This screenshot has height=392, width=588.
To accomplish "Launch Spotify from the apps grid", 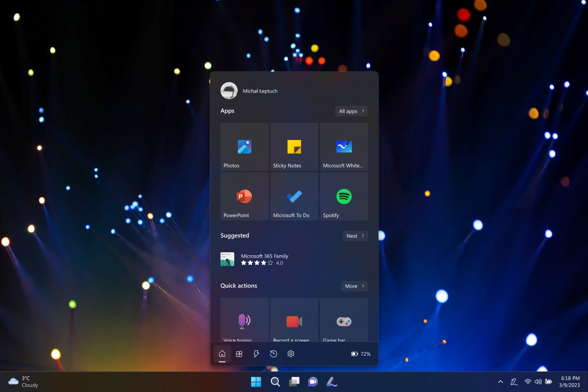I will tap(344, 196).
